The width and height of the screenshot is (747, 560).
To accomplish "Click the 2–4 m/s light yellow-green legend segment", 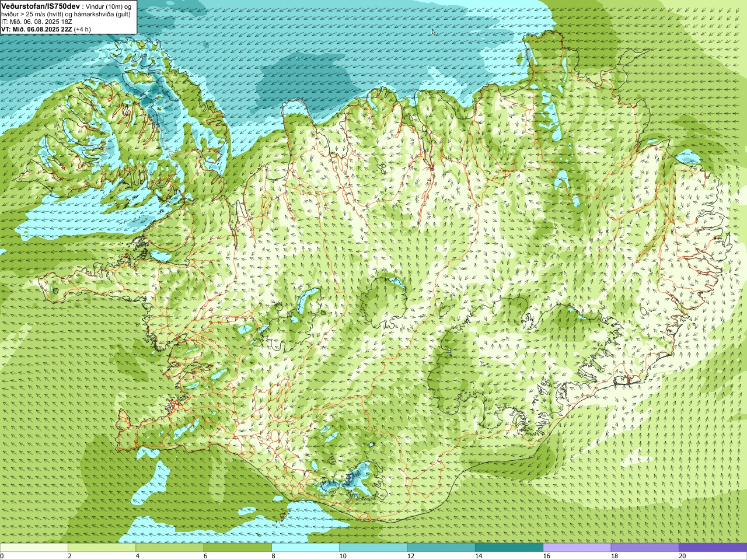I will (102, 548).
